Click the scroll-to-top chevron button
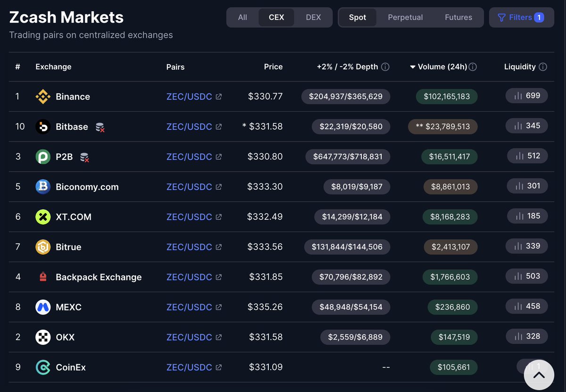The width and height of the screenshot is (566, 392). 539,375
